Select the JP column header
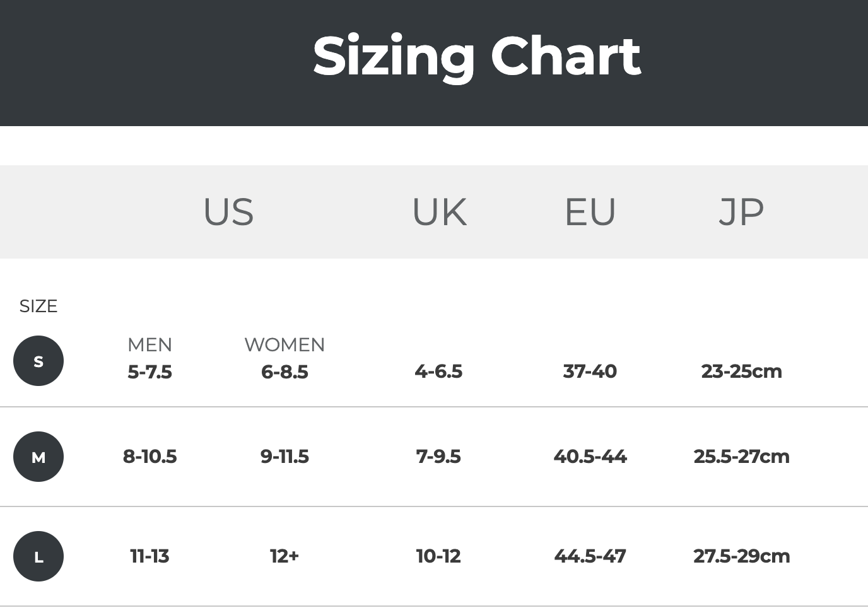The height and width of the screenshot is (608, 868). click(x=741, y=212)
